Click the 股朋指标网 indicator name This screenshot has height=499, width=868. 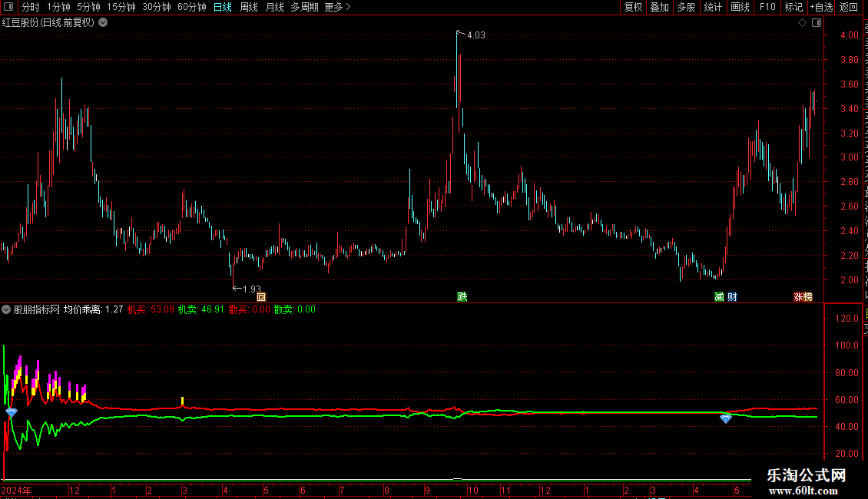(x=37, y=310)
